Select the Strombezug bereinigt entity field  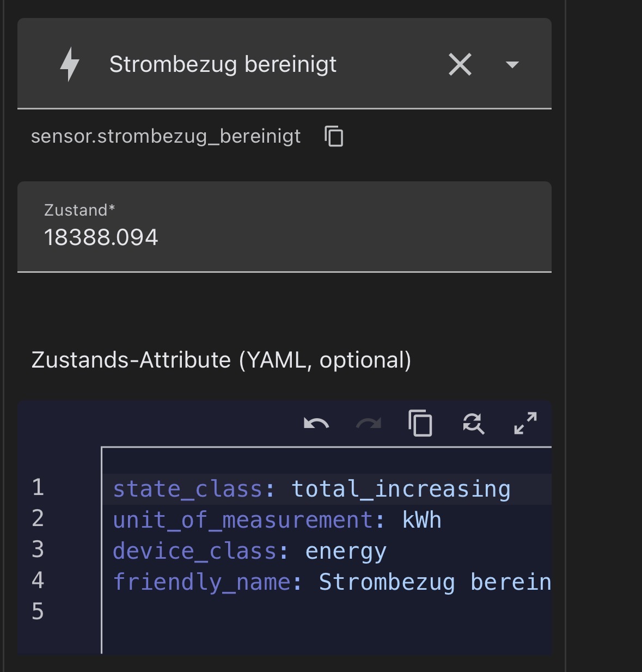pyautogui.click(x=284, y=64)
